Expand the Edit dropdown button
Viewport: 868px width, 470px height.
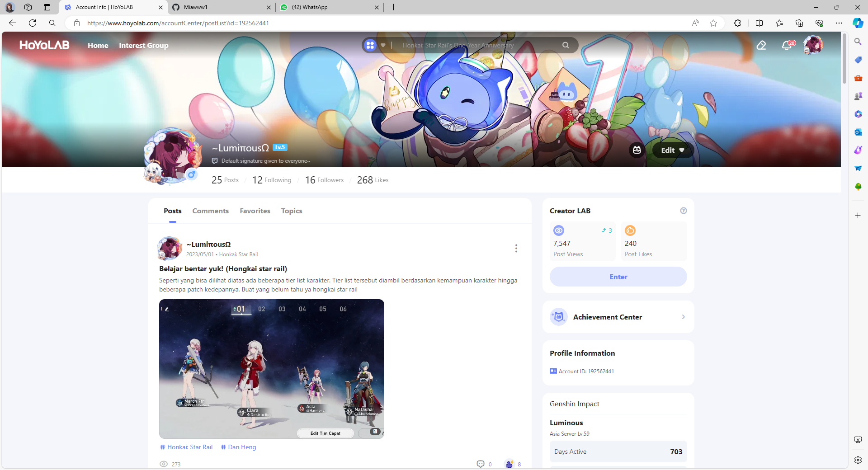672,150
